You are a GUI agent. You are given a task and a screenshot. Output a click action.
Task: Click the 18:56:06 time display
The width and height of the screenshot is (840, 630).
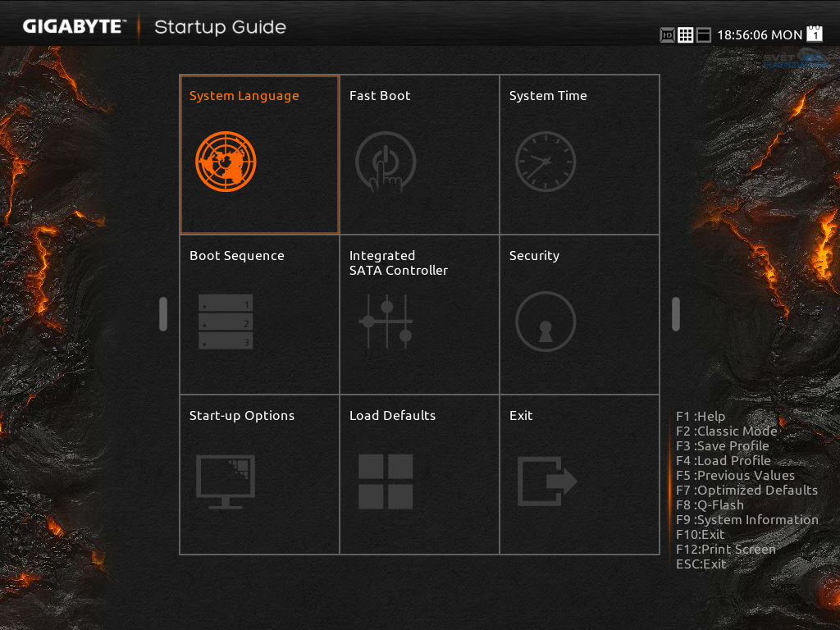point(742,34)
